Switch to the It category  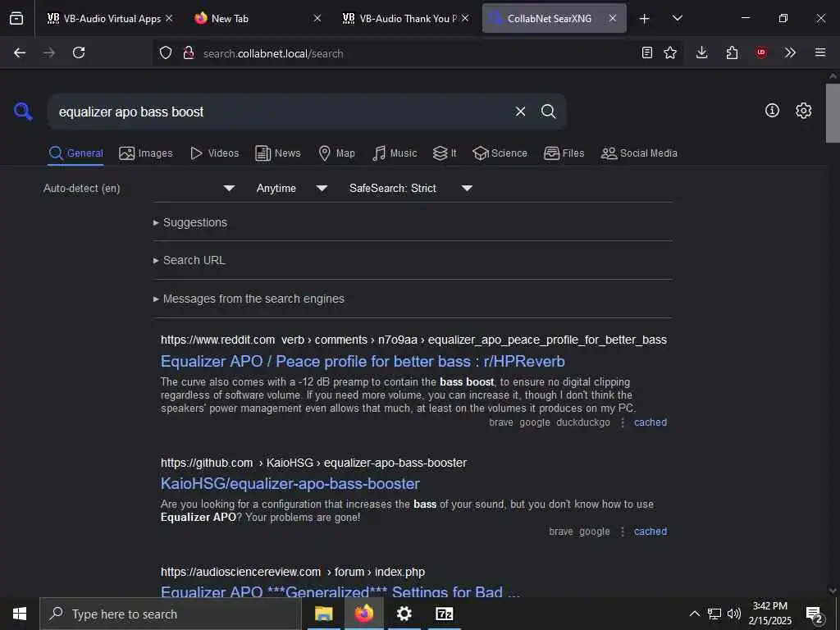445,153
